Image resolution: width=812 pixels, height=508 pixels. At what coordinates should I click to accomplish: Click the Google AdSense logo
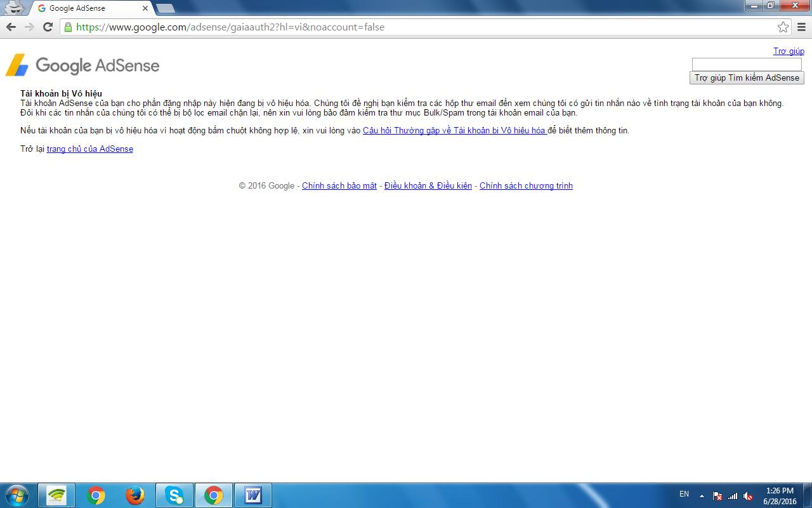82,65
